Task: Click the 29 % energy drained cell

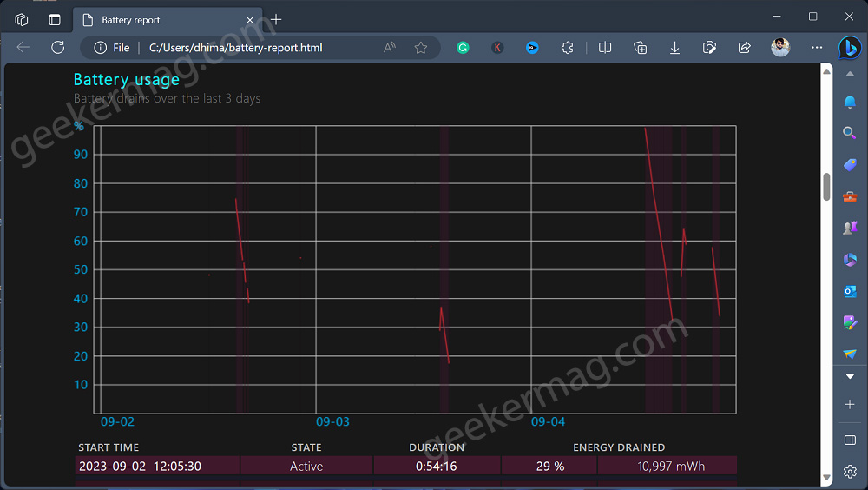Action: pyautogui.click(x=549, y=467)
